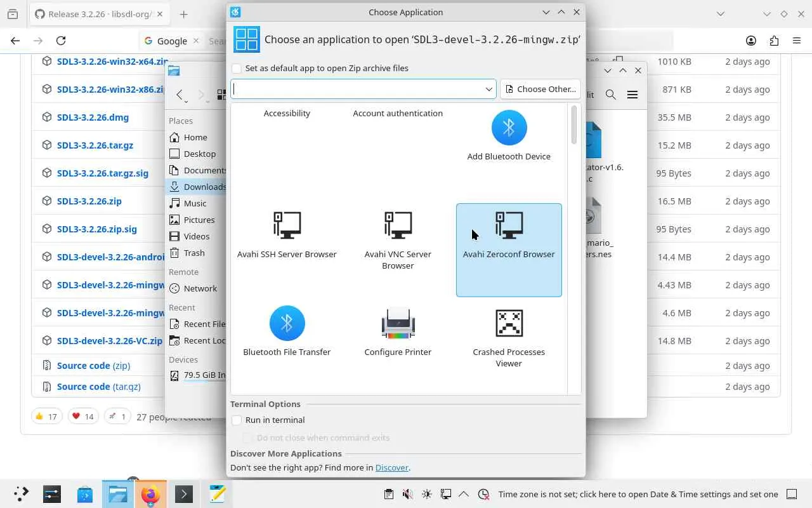Click the muted volume tray icon
The image size is (812, 508).
click(408, 494)
